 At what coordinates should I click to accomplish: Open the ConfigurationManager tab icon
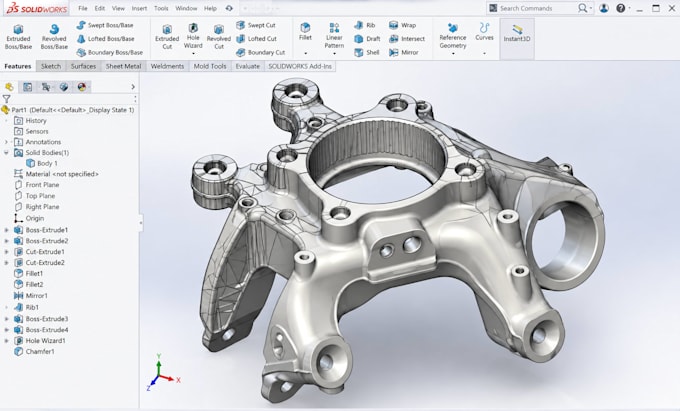pyautogui.click(x=46, y=87)
